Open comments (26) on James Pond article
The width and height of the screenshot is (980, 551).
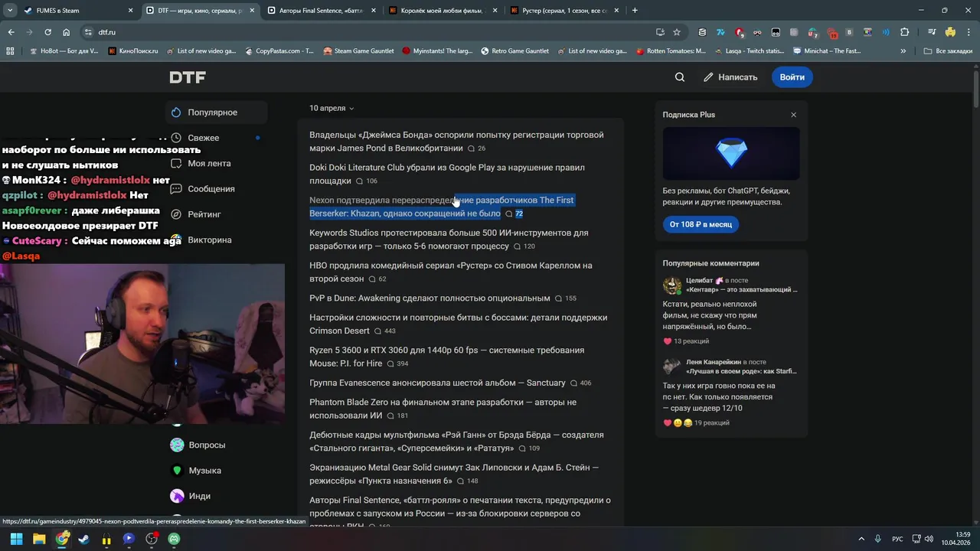coord(477,148)
